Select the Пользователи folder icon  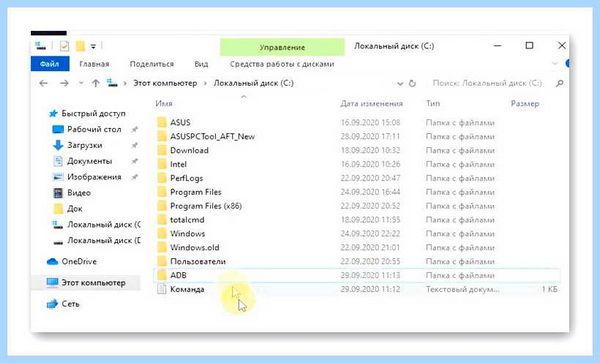[x=162, y=261]
